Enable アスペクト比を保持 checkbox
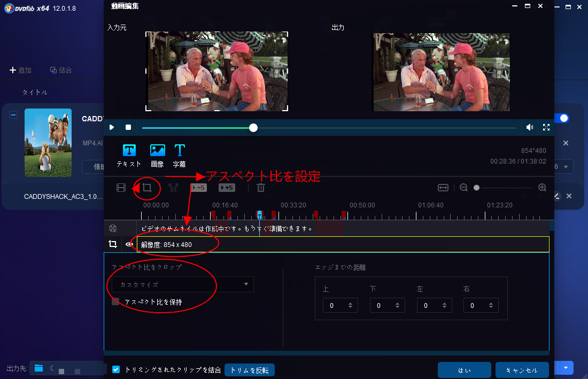 (115, 302)
